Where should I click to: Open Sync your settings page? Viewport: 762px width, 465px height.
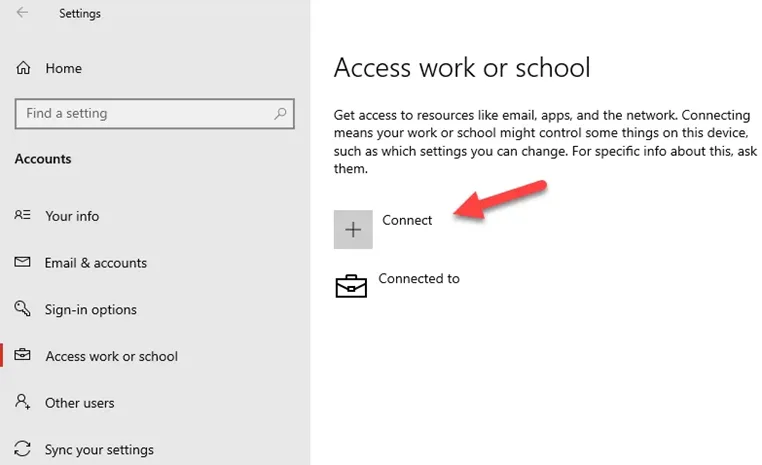pyautogui.click(x=99, y=450)
